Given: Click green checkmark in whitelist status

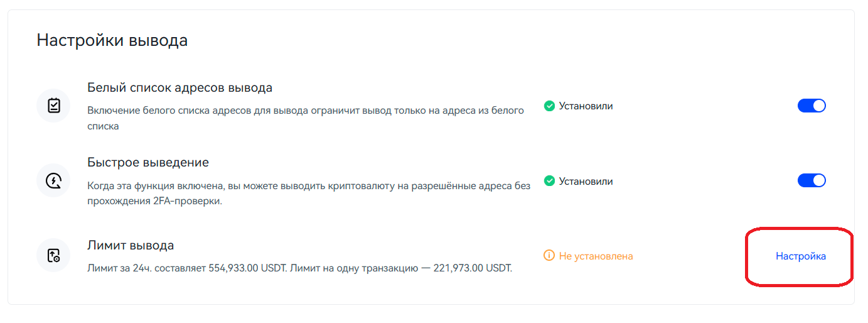Looking at the screenshot, I should 549,106.
